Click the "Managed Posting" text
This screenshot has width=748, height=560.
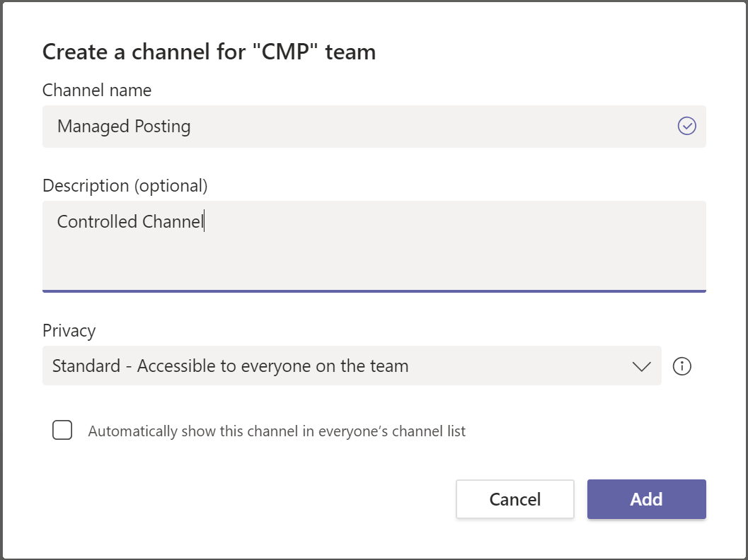[x=124, y=127]
